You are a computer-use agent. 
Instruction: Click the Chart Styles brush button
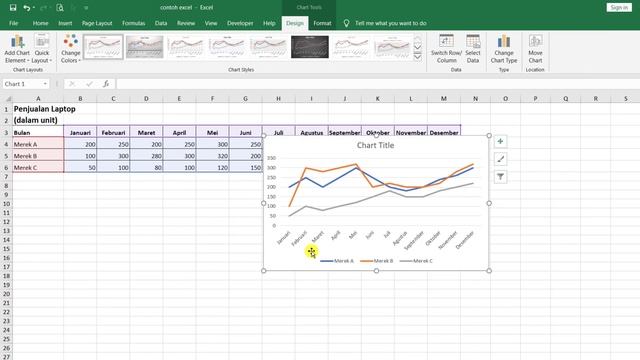pyautogui.click(x=500, y=159)
